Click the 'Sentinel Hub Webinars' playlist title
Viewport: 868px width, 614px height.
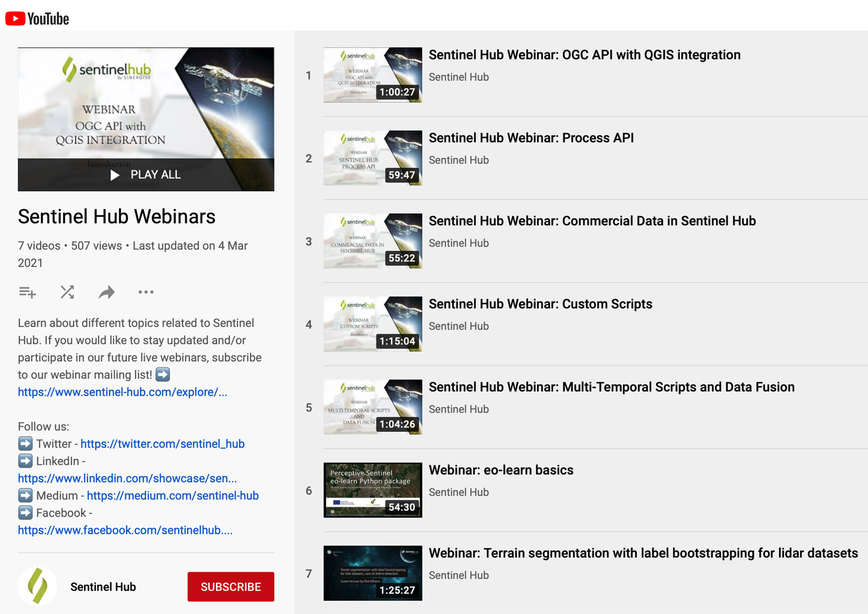[117, 216]
